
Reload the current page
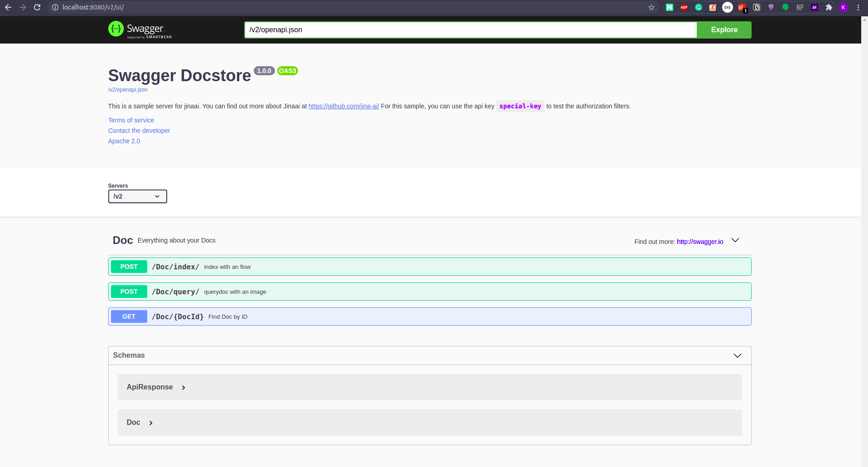click(x=37, y=7)
